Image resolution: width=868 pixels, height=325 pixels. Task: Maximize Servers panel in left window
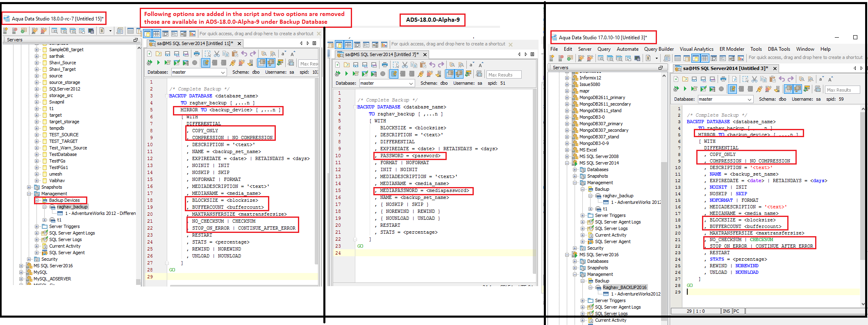tap(136, 40)
